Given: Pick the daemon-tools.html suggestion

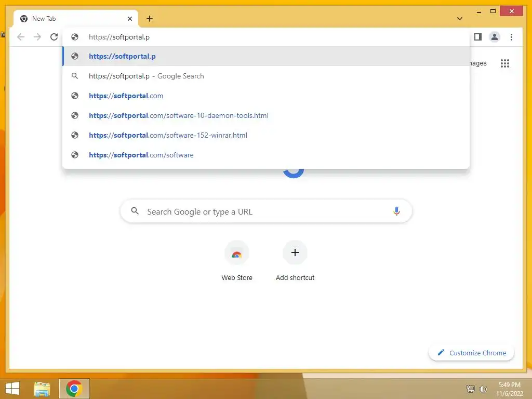Looking at the screenshot, I should pyautogui.click(x=267, y=115).
